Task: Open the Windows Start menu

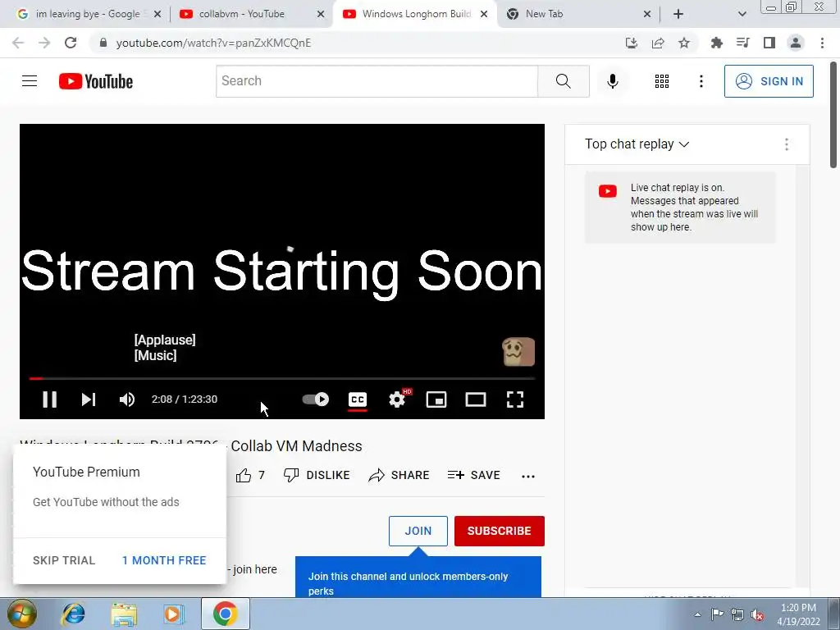Action: pyautogui.click(x=21, y=614)
